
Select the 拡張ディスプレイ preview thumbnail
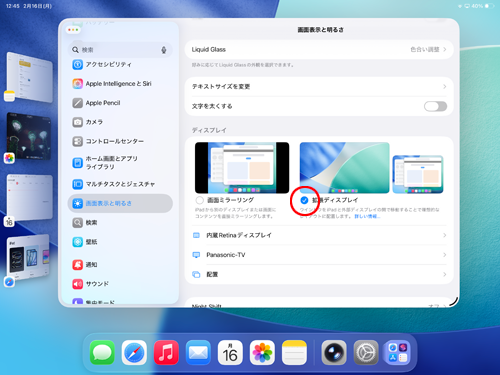(x=371, y=168)
